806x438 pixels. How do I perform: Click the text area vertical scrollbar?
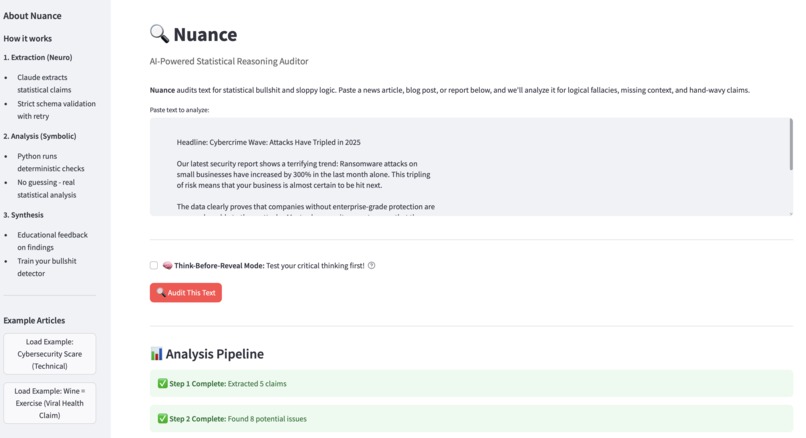point(791,144)
